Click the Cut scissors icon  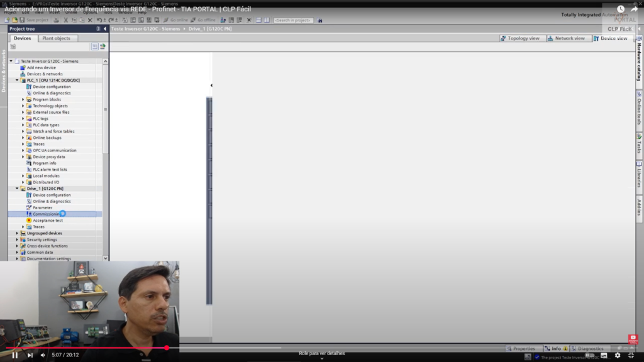65,20
